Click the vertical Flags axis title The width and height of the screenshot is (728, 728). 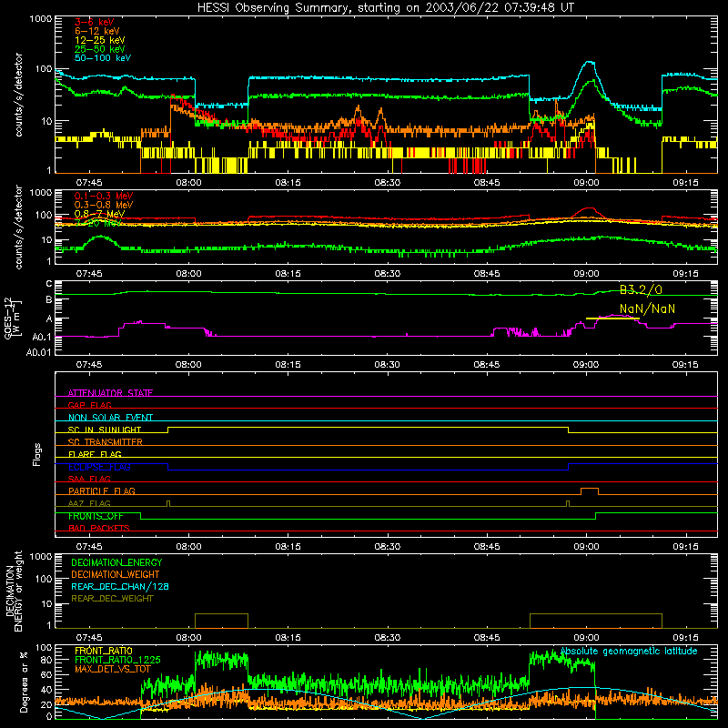point(36,454)
